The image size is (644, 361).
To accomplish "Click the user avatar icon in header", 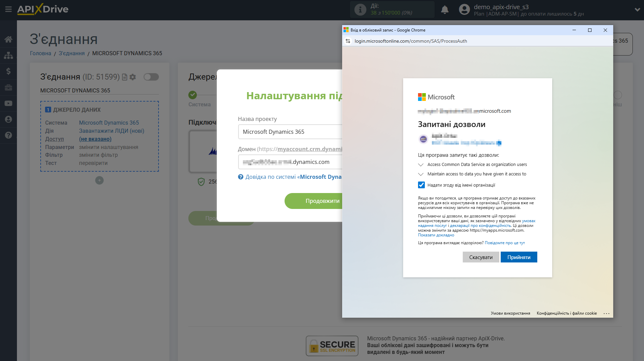I will [464, 9].
